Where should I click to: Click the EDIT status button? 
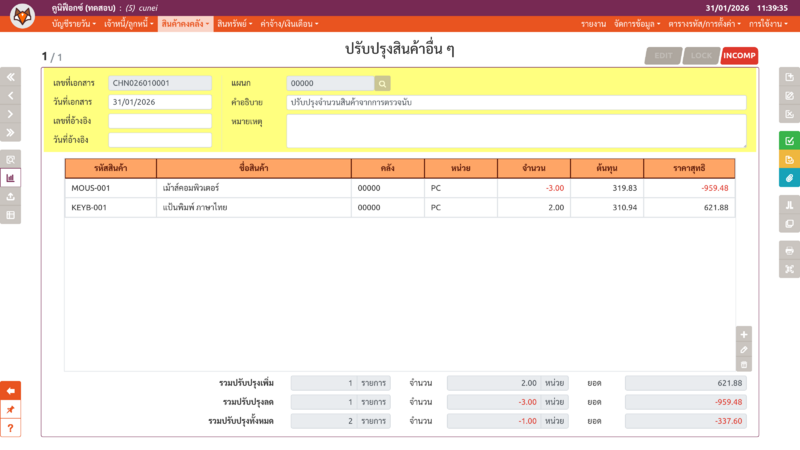pos(663,56)
